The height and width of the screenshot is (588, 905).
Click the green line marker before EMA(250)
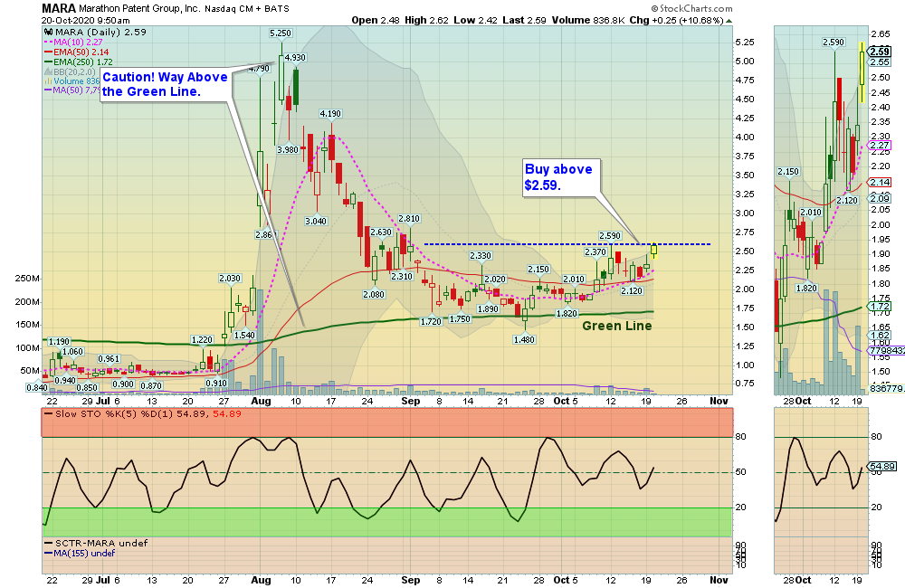tap(49, 62)
